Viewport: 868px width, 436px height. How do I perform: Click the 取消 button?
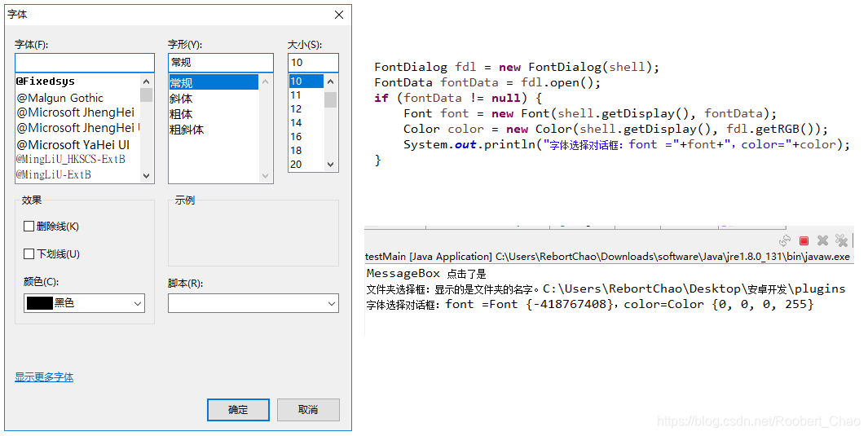tap(308, 409)
